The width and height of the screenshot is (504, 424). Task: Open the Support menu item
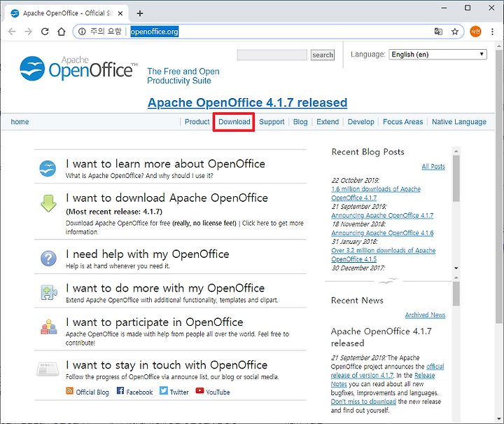[272, 122]
